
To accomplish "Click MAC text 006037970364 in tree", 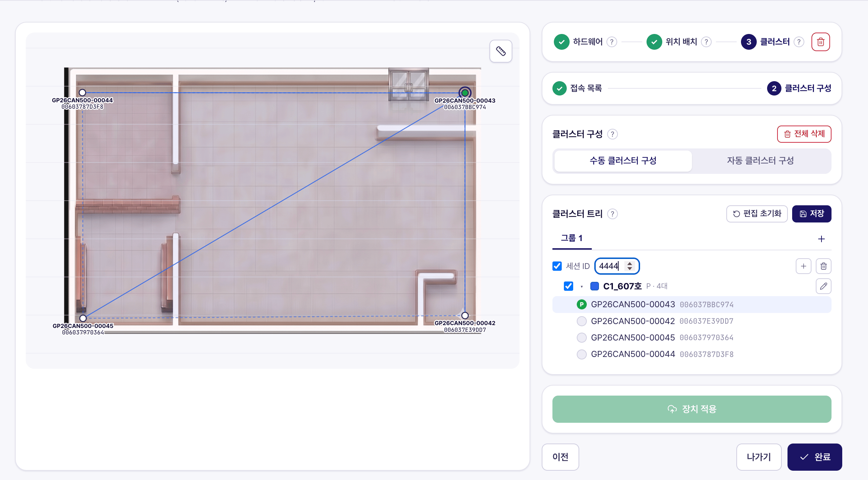I will [x=707, y=338].
